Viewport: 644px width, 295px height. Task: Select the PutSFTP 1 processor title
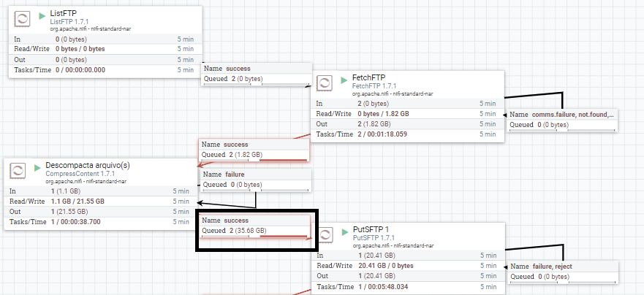pos(371,229)
